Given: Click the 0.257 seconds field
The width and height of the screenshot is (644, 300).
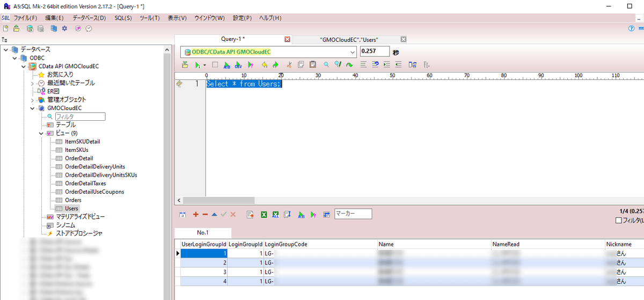Looking at the screenshot, I should [x=375, y=52].
